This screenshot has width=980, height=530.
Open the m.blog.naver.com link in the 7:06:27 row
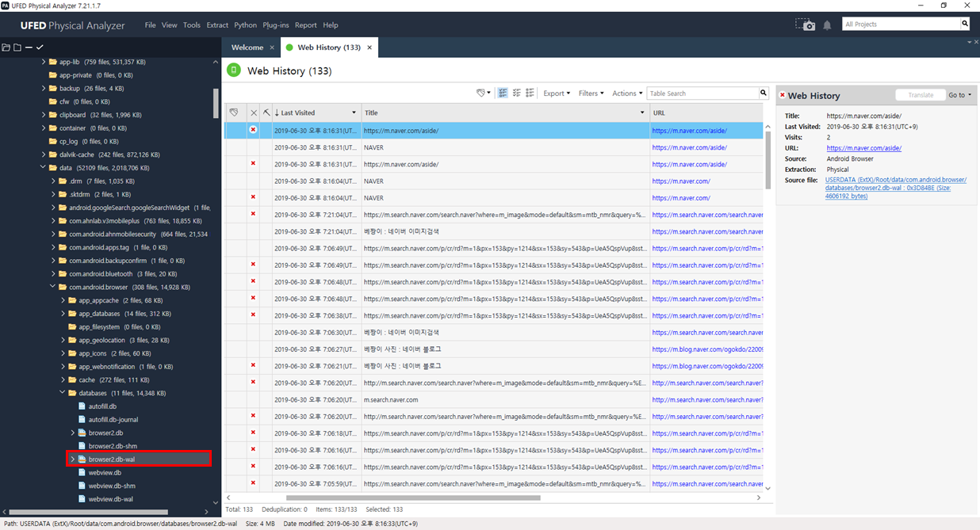[707, 349]
